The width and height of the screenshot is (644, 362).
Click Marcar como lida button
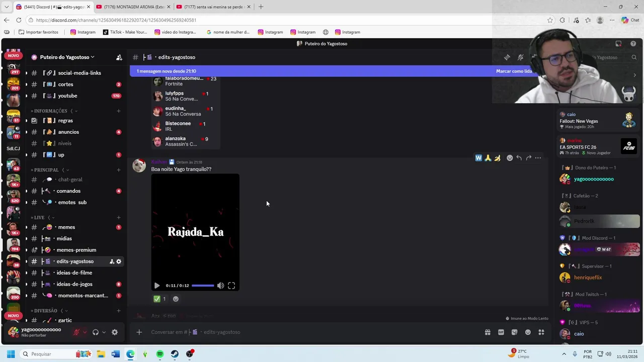pyautogui.click(x=514, y=71)
